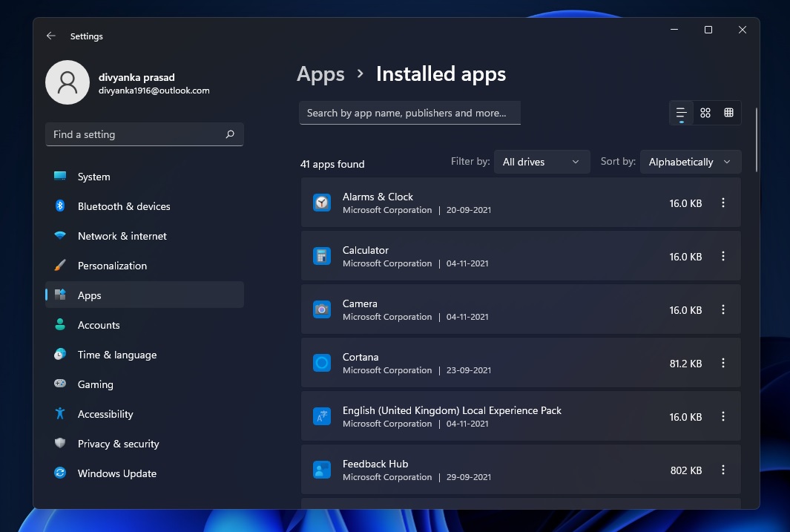Image resolution: width=790 pixels, height=532 pixels.
Task: Switch to grid view layout
Action: coord(705,113)
